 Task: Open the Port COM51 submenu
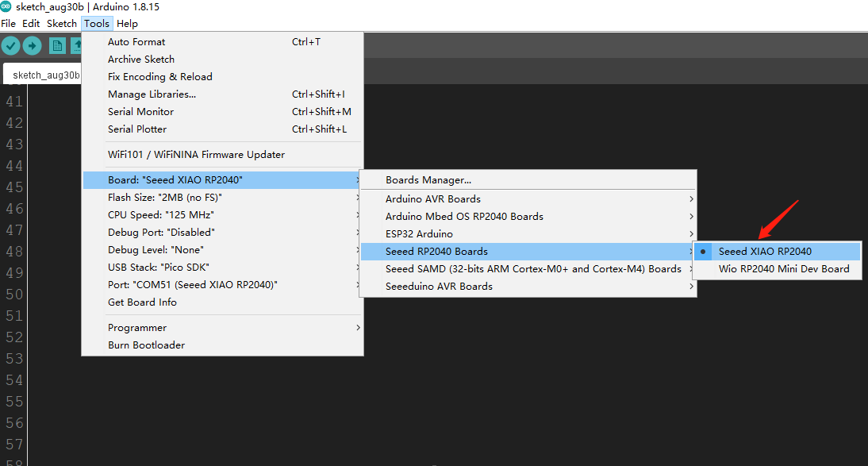[x=222, y=285]
